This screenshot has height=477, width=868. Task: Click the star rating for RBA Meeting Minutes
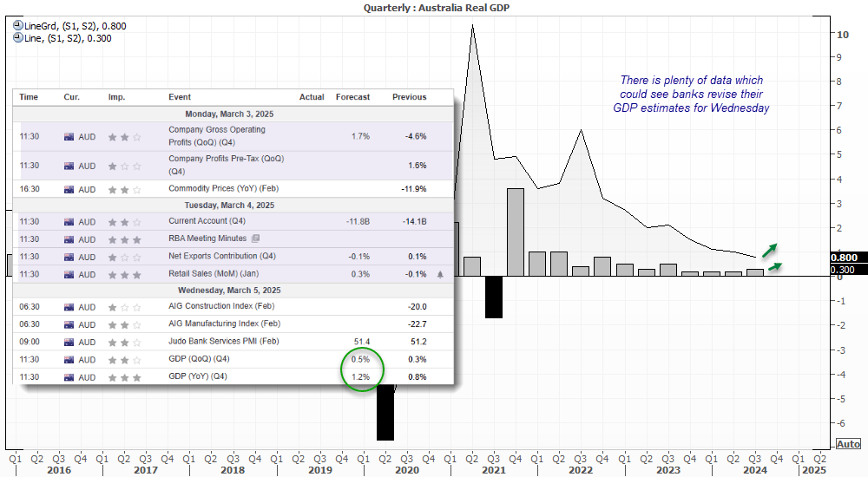[x=123, y=239]
